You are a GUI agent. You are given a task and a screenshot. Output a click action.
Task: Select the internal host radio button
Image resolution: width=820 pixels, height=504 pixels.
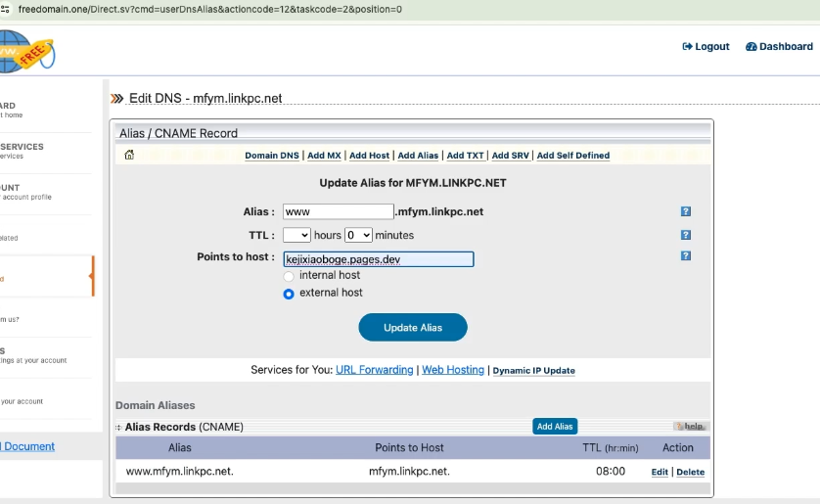point(289,277)
